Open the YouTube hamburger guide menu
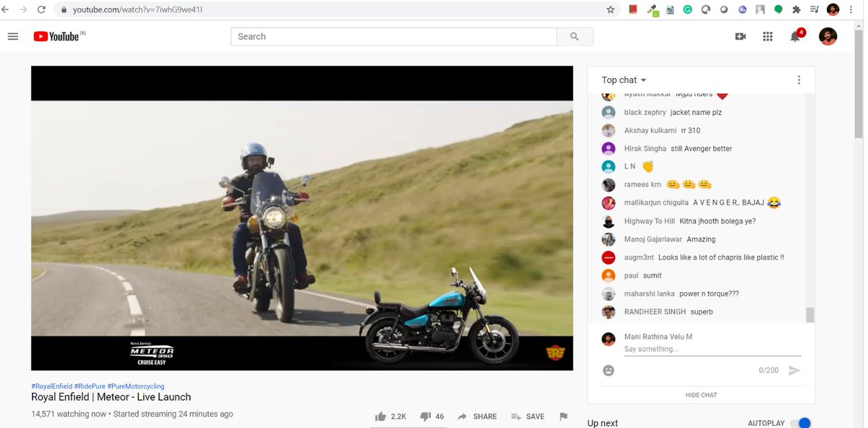The height and width of the screenshot is (428, 868). click(12, 36)
